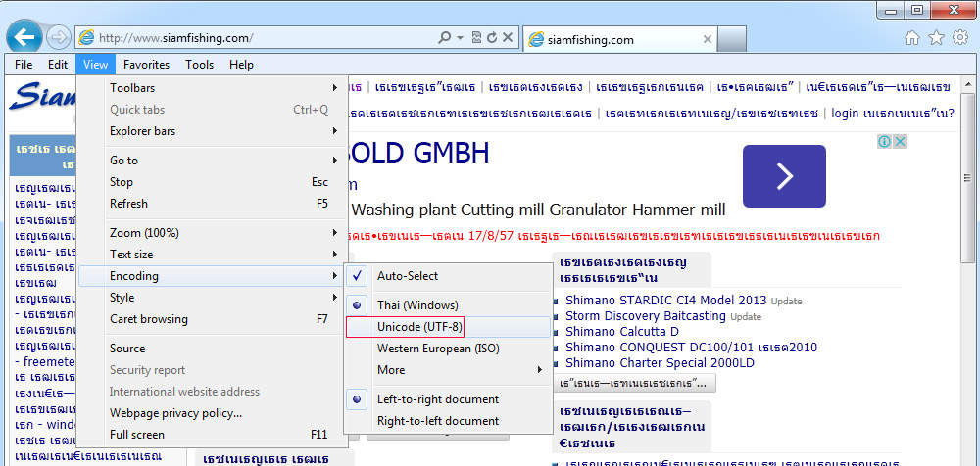Viewport: 980px width, 466px height.
Task: Collapse the View menu
Action: pyautogui.click(x=95, y=65)
